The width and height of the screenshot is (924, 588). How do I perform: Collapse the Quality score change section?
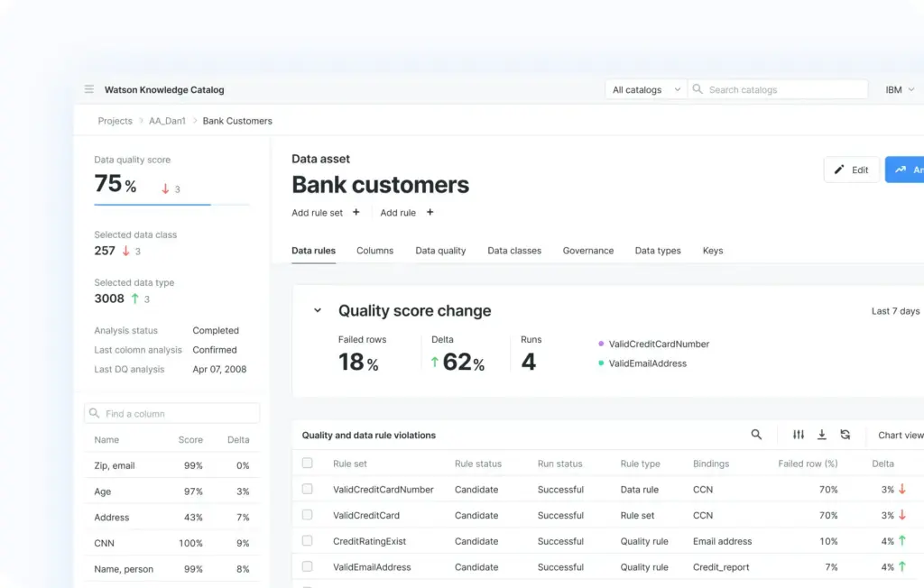pyautogui.click(x=318, y=311)
